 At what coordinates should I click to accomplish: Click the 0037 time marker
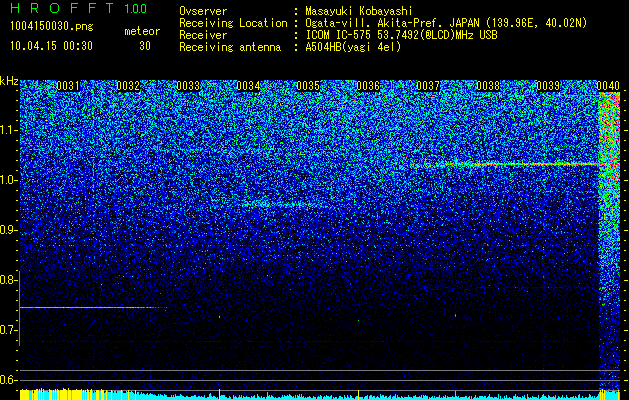tap(428, 86)
